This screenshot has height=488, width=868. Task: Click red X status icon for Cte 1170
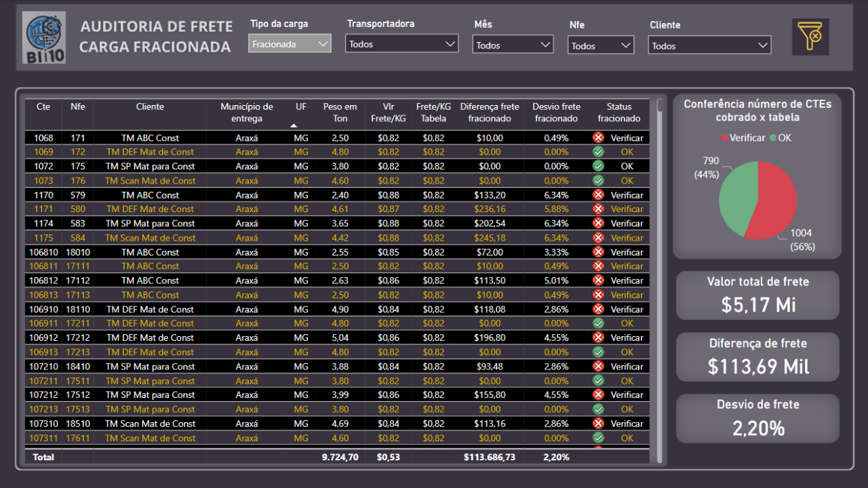click(598, 195)
